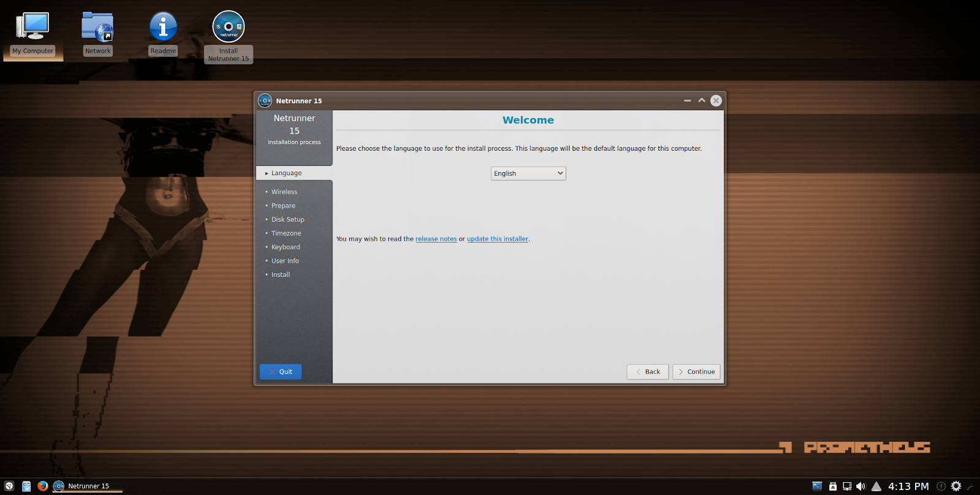Screen dimensions: 980x495
Task: Open the Readme desktop icon
Action: [x=163, y=34]
